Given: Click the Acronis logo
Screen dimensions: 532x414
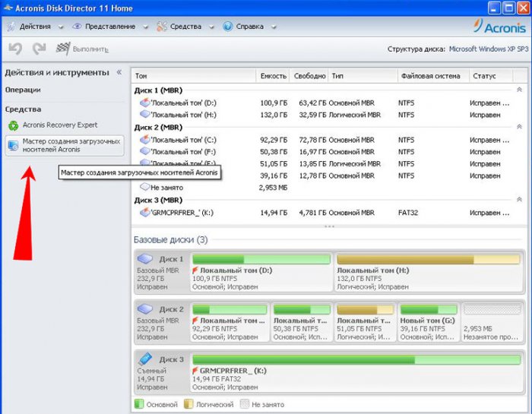Looking at the screenshot, I should click(500, 26).
